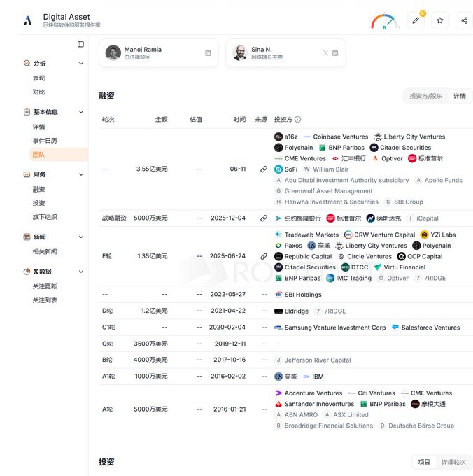The width and height of the screenshot is (473, 476).
Task: Star Digital Asset as favorite
Action: 439,20
